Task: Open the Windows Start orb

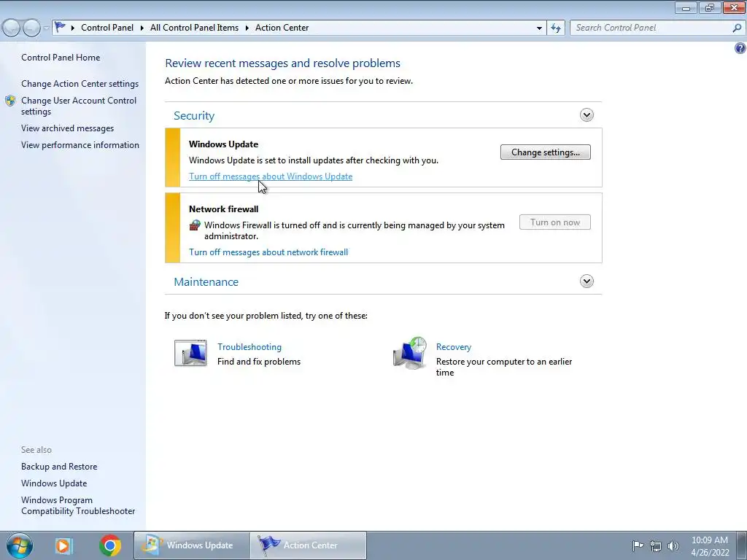Action: pos(19,545)
